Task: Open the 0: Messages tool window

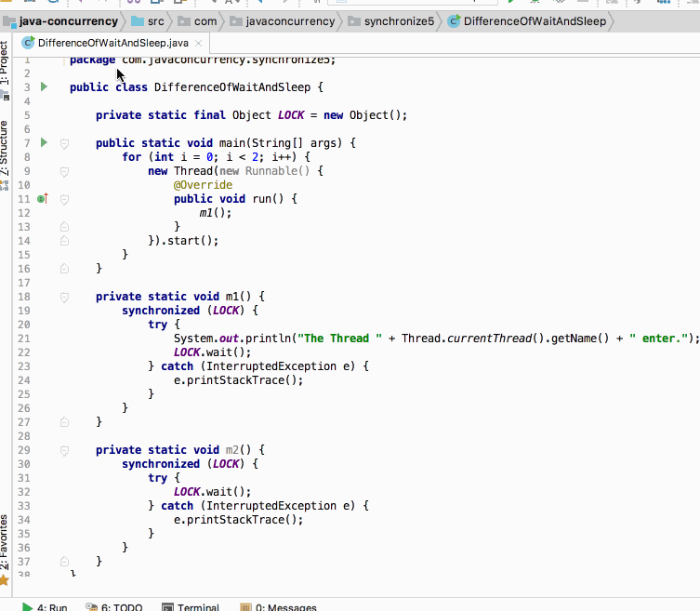Action: [279, 607]
